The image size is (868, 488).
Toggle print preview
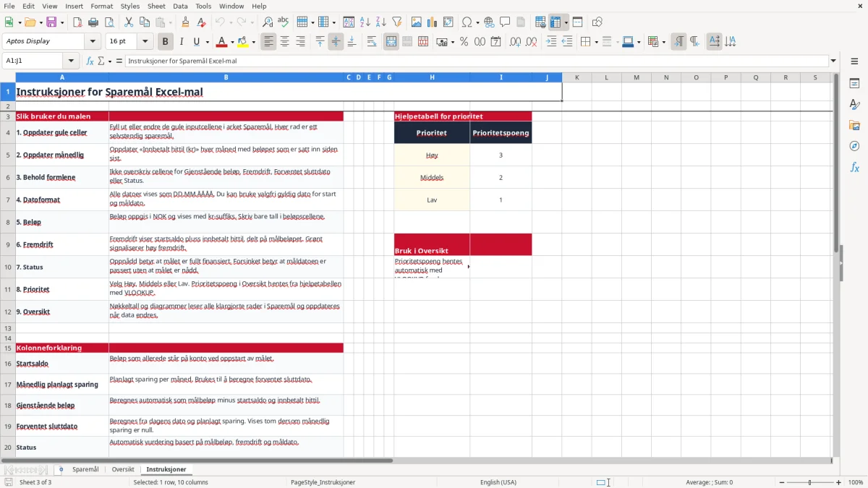pyautogui.click(x=109, y=22)
